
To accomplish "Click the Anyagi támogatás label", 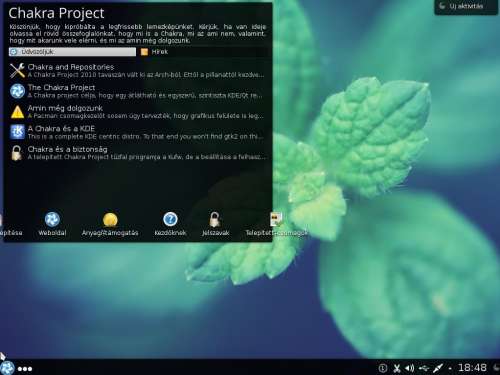I will click(x=110, y=233).
